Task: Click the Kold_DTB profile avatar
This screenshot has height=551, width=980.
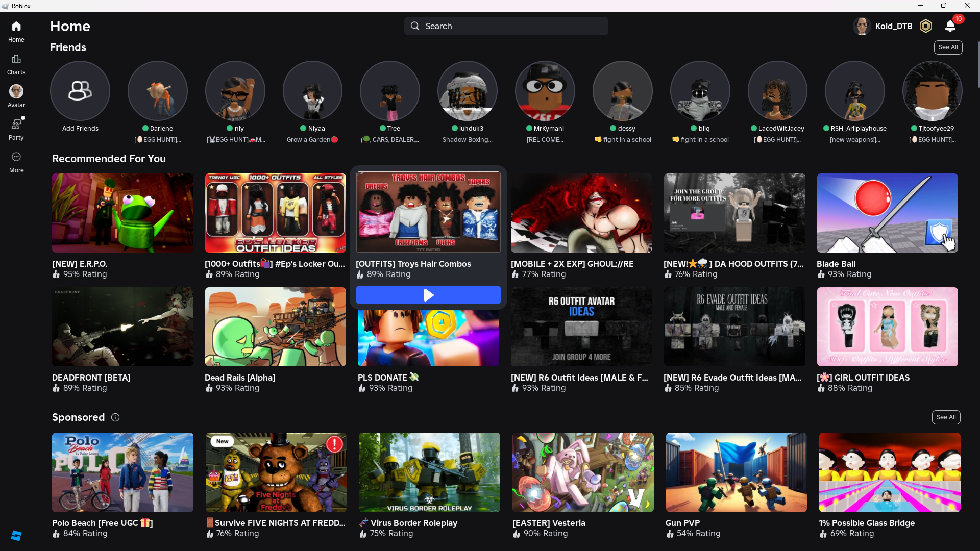Action: point(862,26)
